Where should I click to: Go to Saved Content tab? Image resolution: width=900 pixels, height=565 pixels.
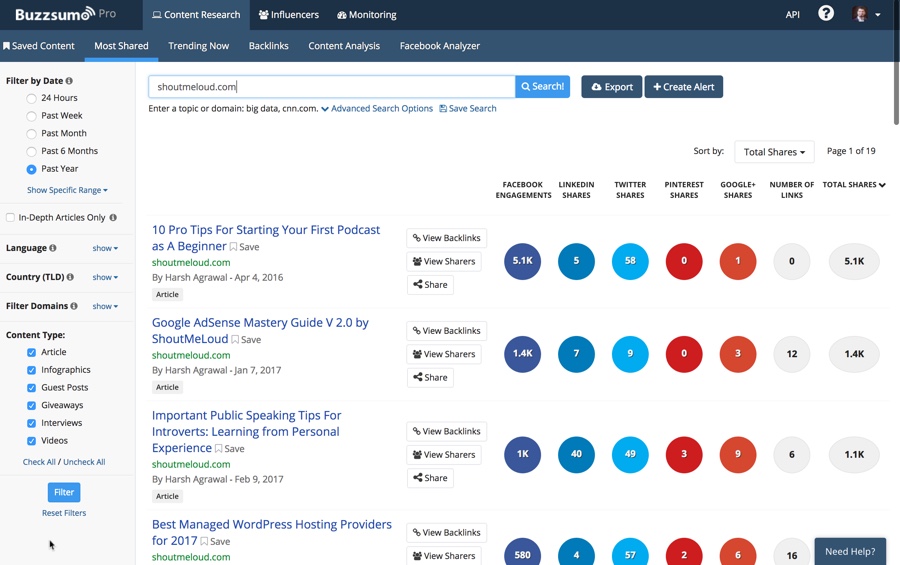[39, 46]
